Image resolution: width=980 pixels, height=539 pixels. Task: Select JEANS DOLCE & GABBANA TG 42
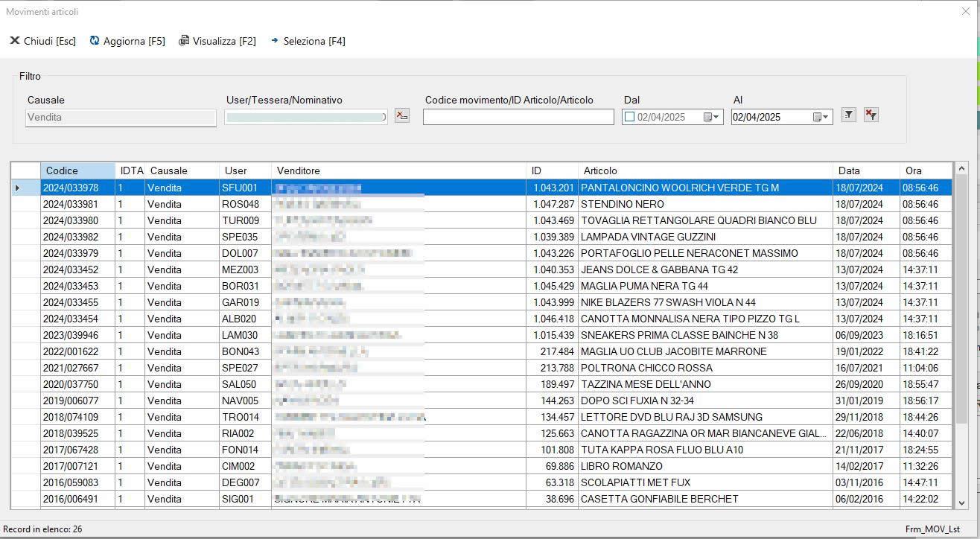click(705, 269)
